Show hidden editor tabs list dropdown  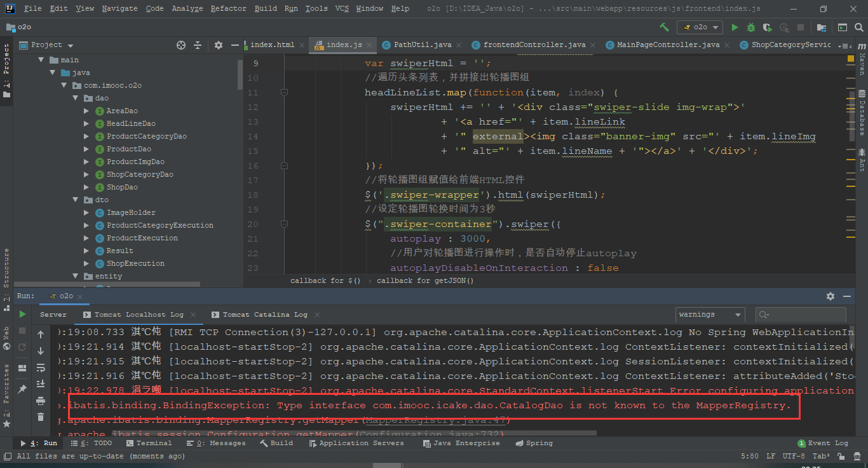pos(845,45)
